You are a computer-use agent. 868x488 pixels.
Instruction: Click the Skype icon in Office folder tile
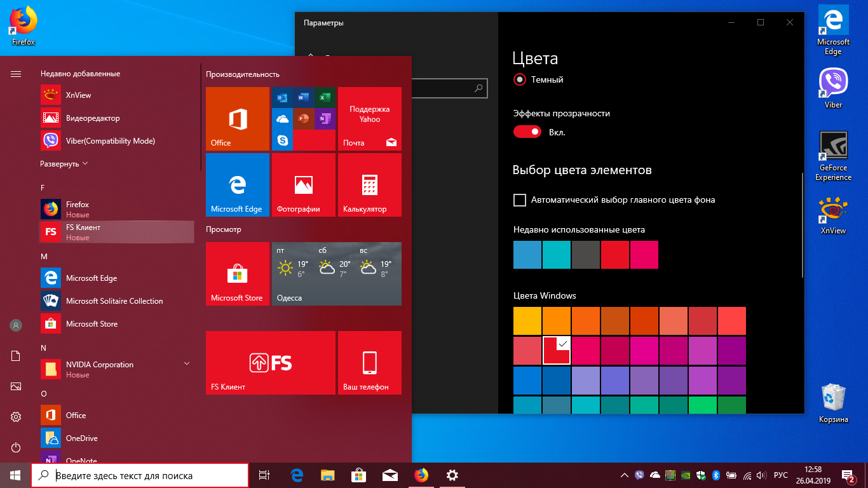pos(282,140)
